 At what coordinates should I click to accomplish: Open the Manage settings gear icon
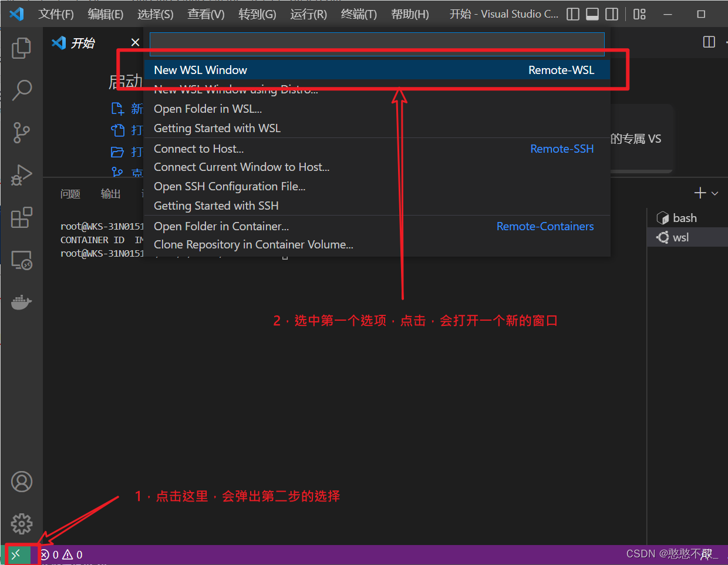22,524
